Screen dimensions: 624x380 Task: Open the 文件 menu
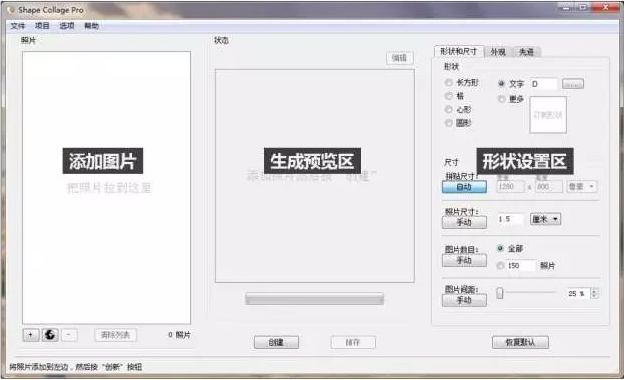pos(18,26)
